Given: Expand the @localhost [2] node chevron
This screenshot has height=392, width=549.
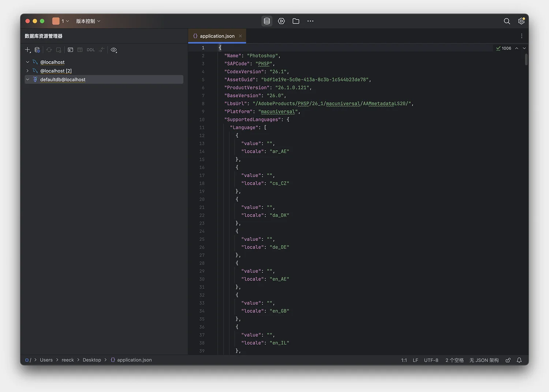Looking at the screenshot, I should [x=27, y=71].
